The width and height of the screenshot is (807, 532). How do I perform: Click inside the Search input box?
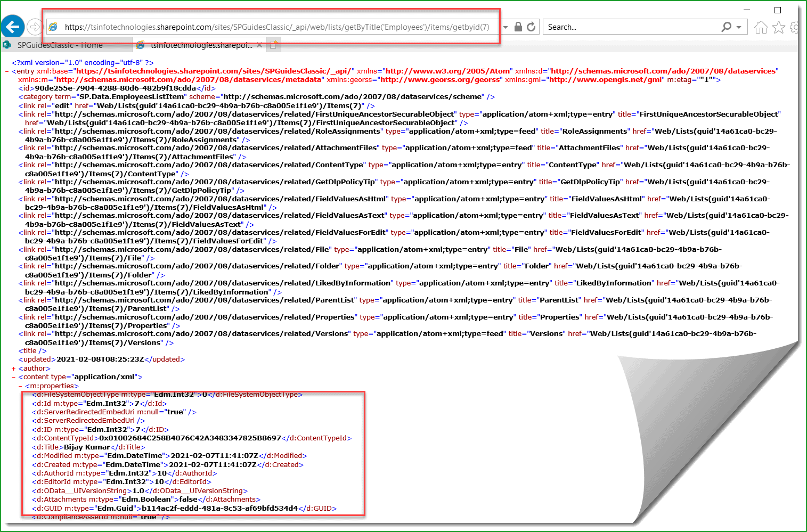pyautogui.click(x=613, y=27)
